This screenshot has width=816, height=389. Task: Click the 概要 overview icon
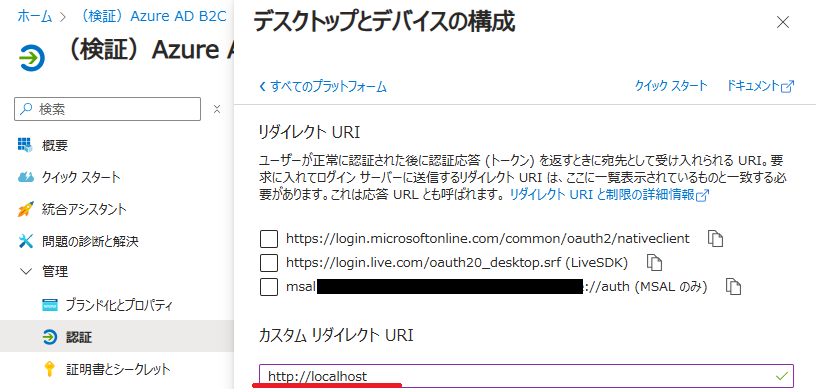point(25,145)
